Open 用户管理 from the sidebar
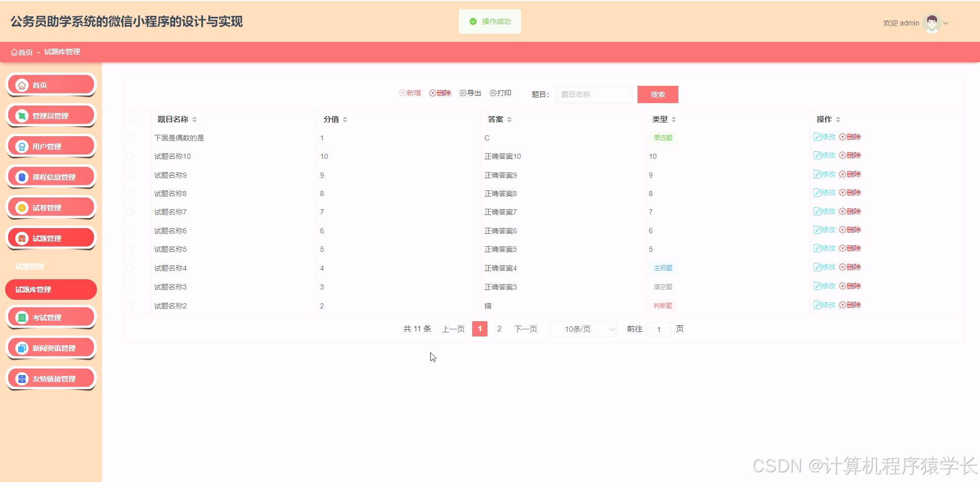 pos(51,146)
